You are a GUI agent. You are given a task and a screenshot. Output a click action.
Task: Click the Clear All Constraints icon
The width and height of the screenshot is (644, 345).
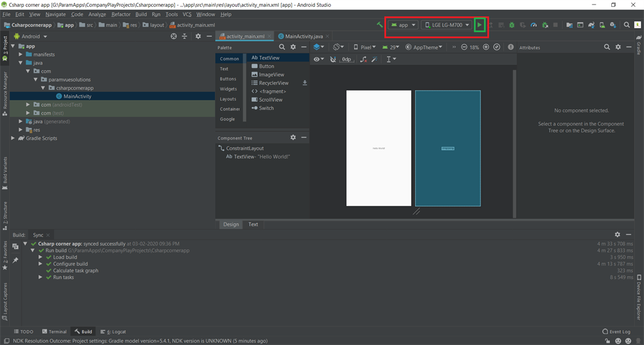tap(363, 59)
